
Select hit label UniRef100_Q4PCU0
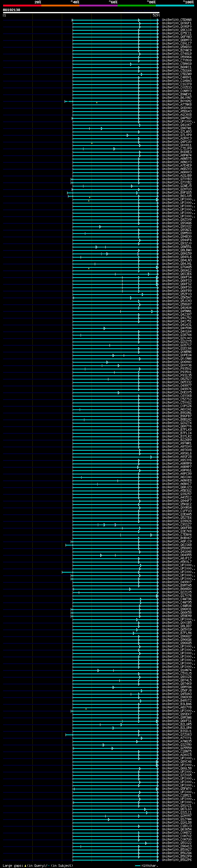pyautogui.click(x=176, y=142)
